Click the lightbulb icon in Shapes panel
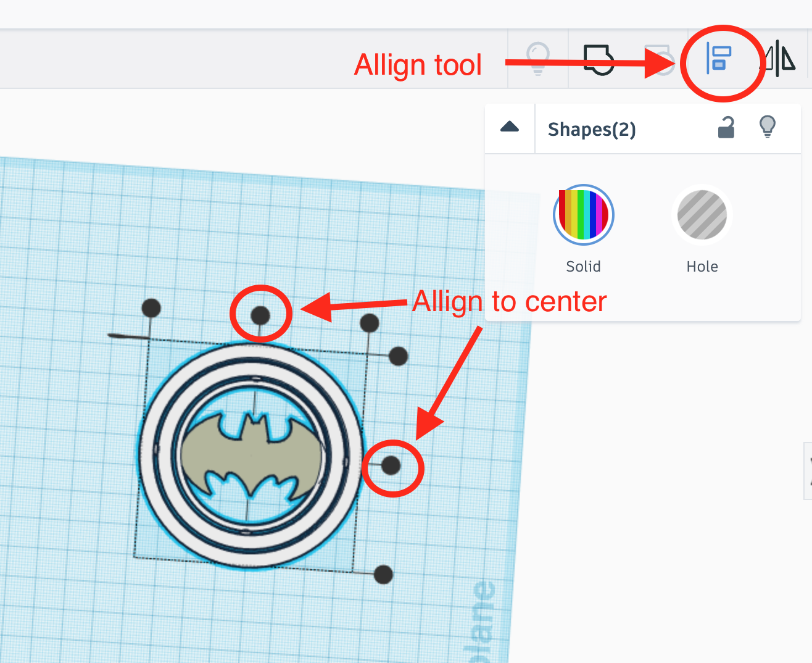The image size is (812, 663). pyautogui.click(x=768, y=127)
